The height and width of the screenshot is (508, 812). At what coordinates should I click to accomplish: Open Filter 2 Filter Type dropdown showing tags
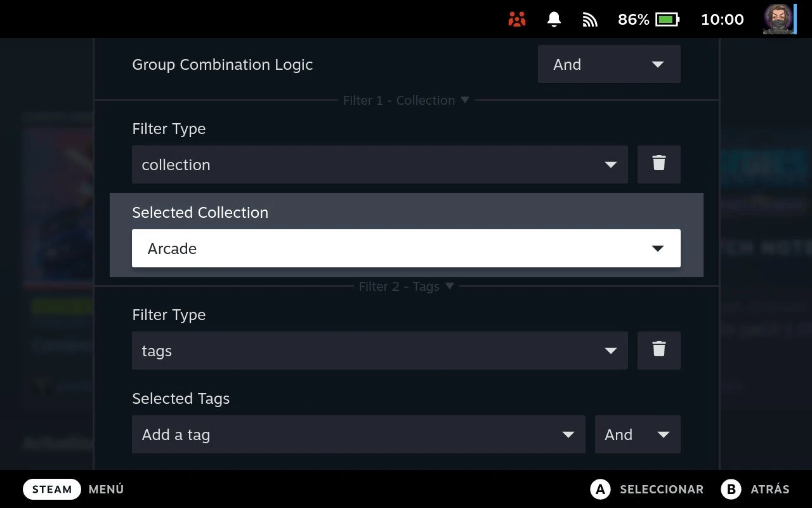click(379, 350)
